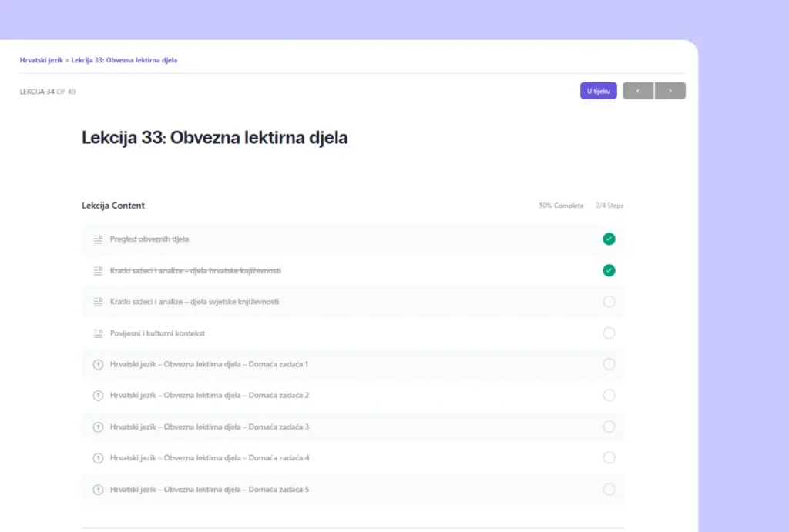The height and width of the screenshot is (532, 789).
Task: Click topic icon beside djela svjetske književnosti
Action: pyautogui.click(x=98, y=302)
